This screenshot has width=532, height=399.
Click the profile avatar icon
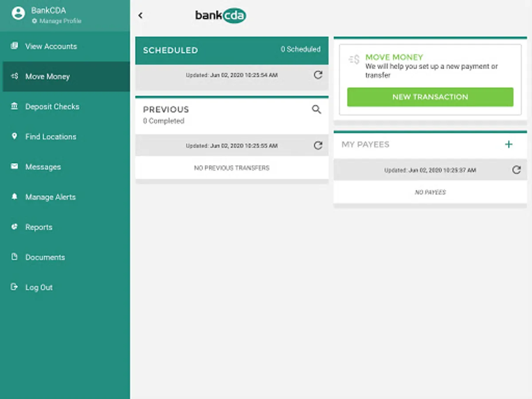click(x=18, y=13)
